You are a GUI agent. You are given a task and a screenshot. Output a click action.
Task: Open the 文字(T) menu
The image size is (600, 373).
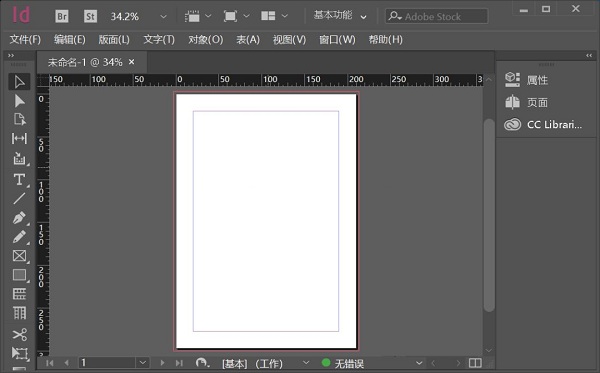159,39
